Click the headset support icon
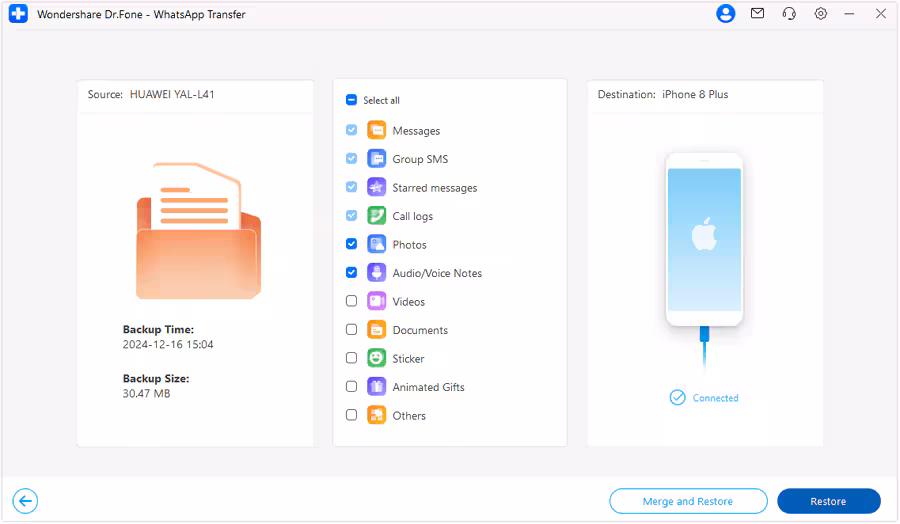The image size is (900, 524). (x=789, y=14)
